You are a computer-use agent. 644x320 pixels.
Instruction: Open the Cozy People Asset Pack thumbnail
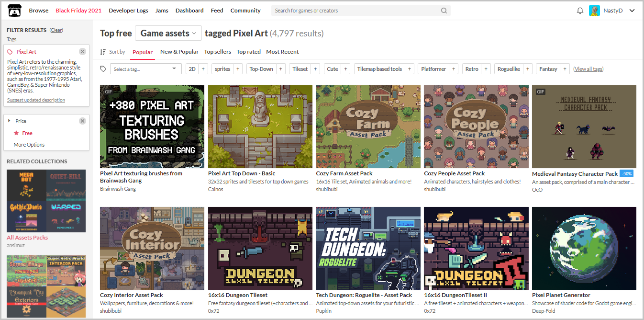tap(476, 126)
